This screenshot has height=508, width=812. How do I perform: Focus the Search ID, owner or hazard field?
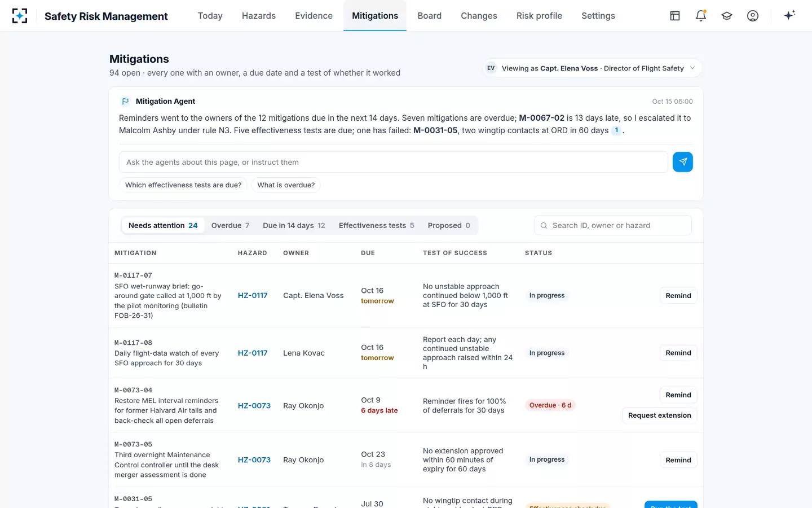[x=613, y=225]
